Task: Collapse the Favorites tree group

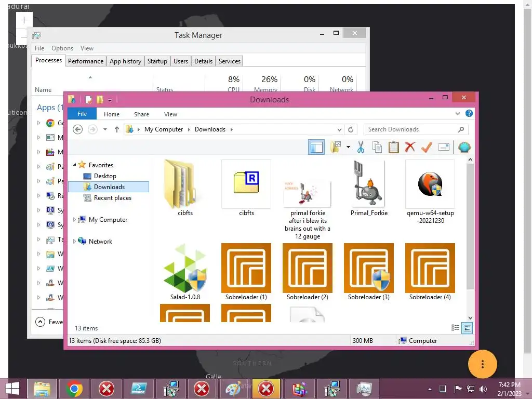Action: pyautogui.click(x=74, y=165)
